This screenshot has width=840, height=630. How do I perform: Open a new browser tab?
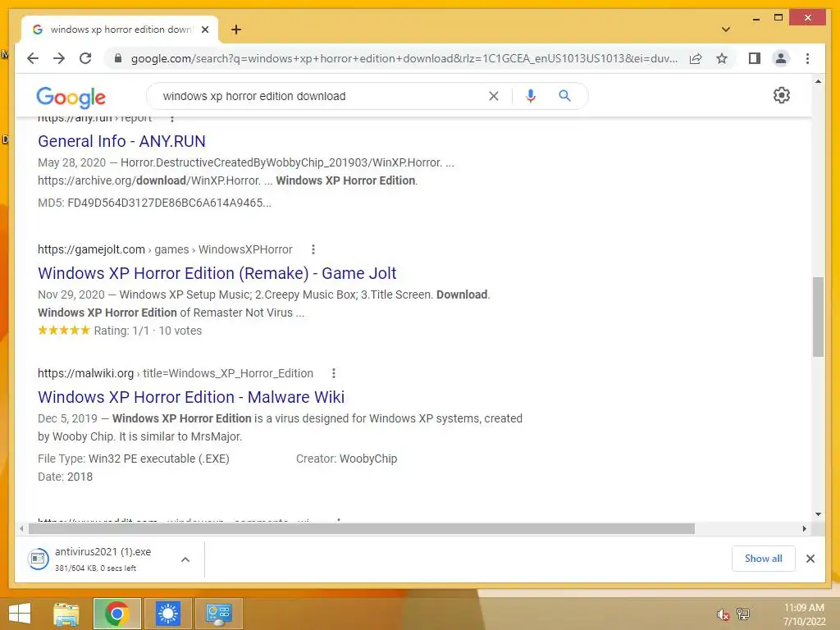click(x=236, y=30)
